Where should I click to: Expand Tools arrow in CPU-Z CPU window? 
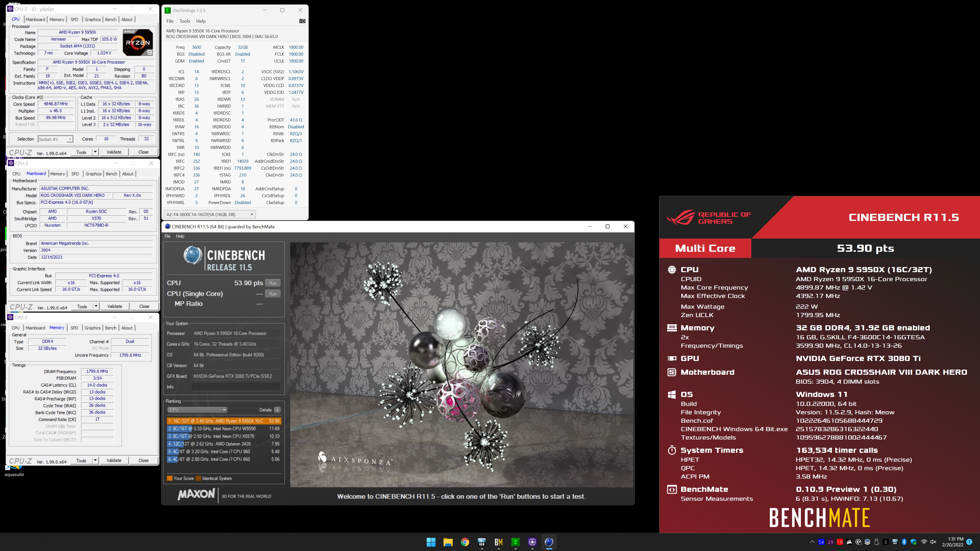point(95,152)
